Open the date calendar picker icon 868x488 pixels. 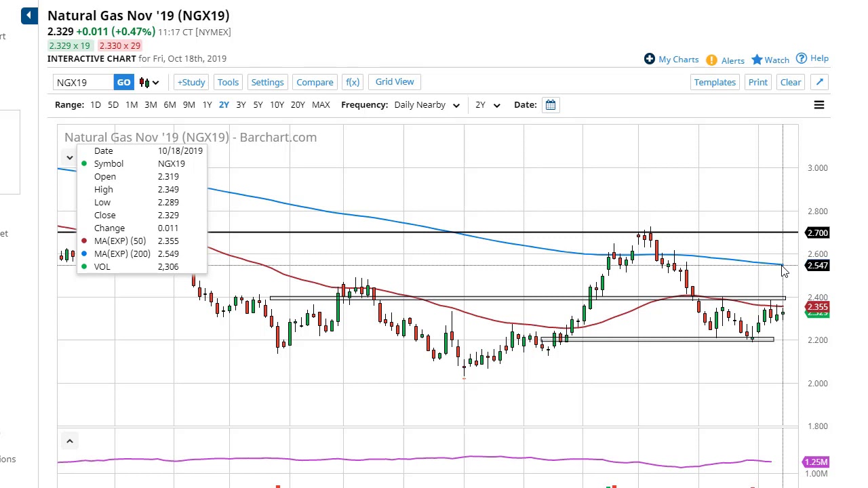coord(551,105)
